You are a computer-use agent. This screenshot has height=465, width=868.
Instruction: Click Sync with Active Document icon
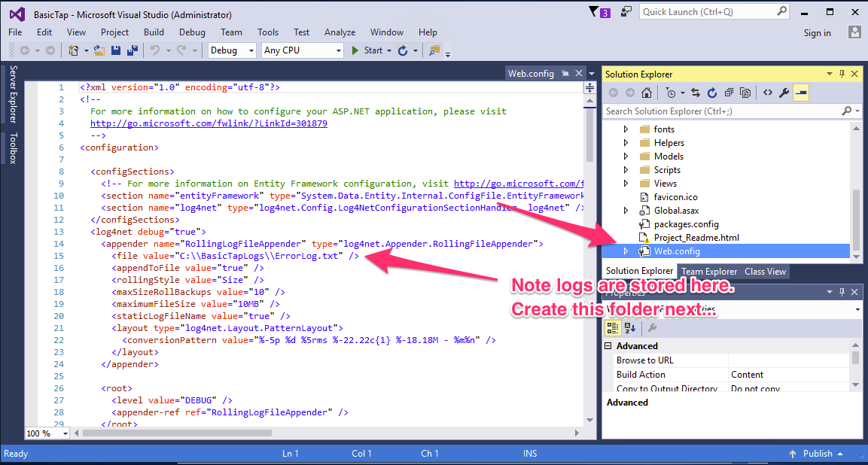[696, 93]
